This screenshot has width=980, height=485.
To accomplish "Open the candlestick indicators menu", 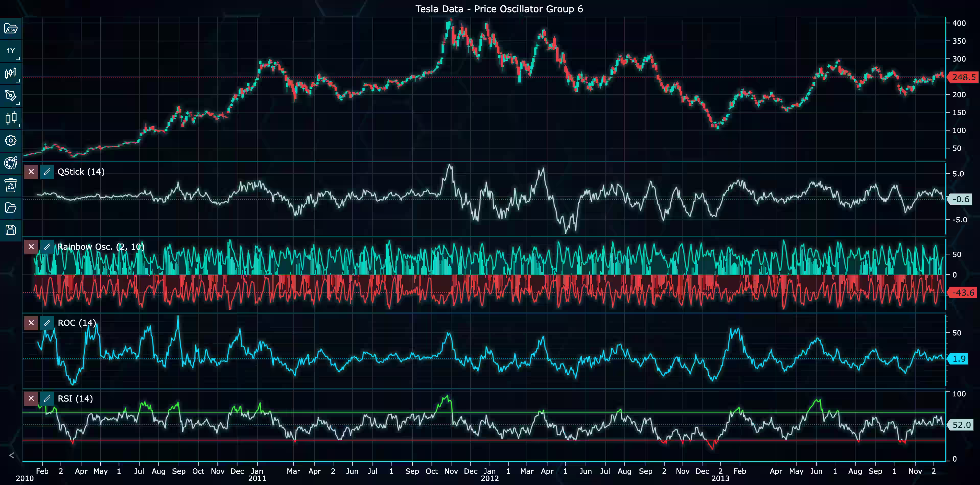I will (11, 73).
